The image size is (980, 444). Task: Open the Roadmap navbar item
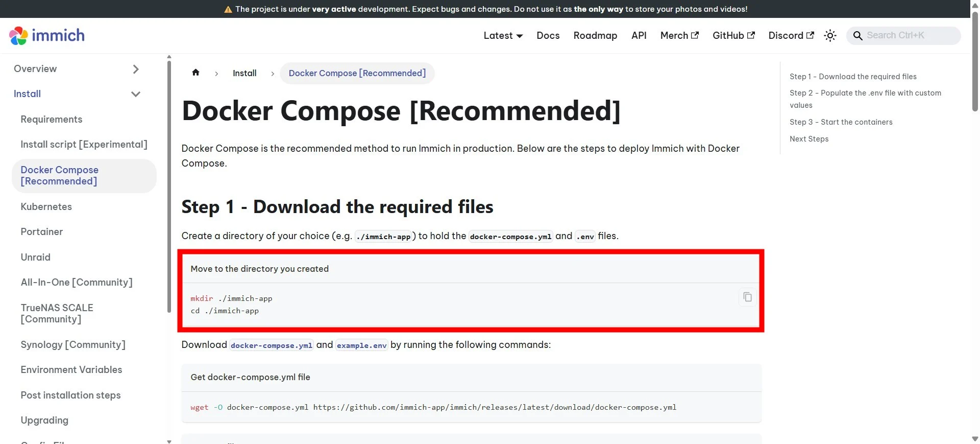click(x=595, y=36)
